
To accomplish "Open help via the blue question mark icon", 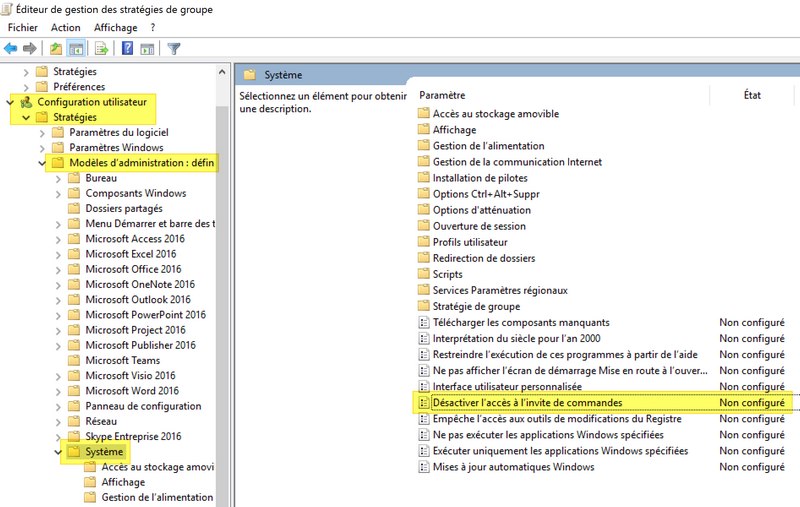I will point(127,48).
